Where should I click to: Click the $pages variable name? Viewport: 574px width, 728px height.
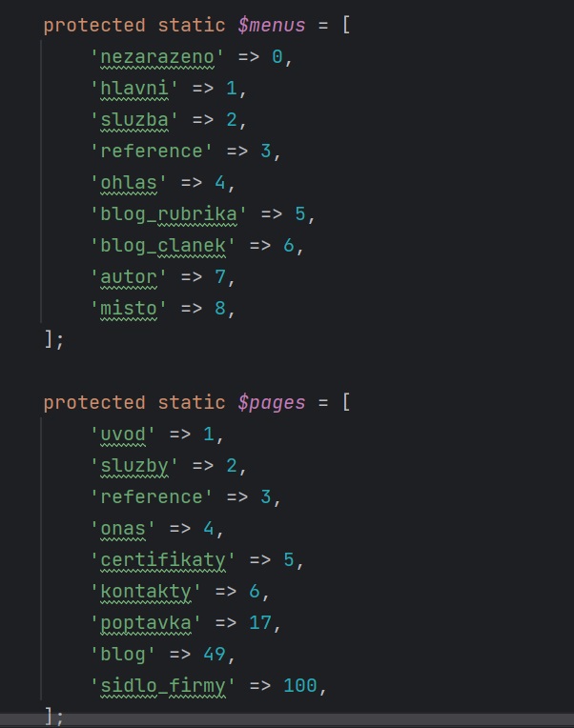(272, 403)
